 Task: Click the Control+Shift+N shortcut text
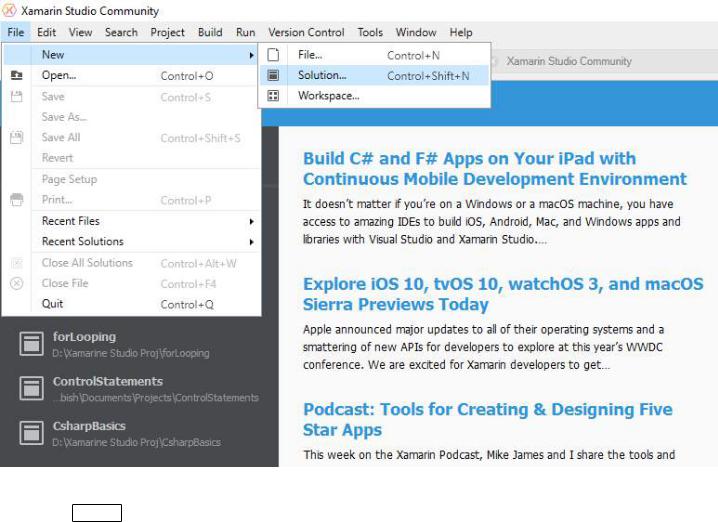click(x=428, y=76)
